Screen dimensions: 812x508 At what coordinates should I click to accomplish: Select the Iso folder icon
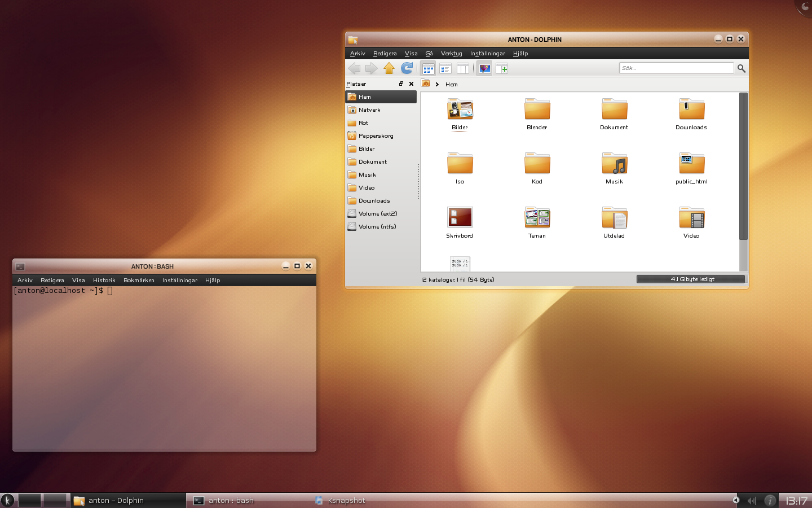point(460,163)
